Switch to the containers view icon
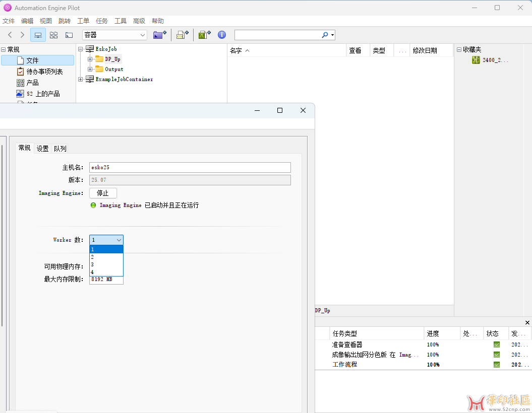The width and height of the screenshot is (532, 413). pyautogui.click(x=38, y=35)
